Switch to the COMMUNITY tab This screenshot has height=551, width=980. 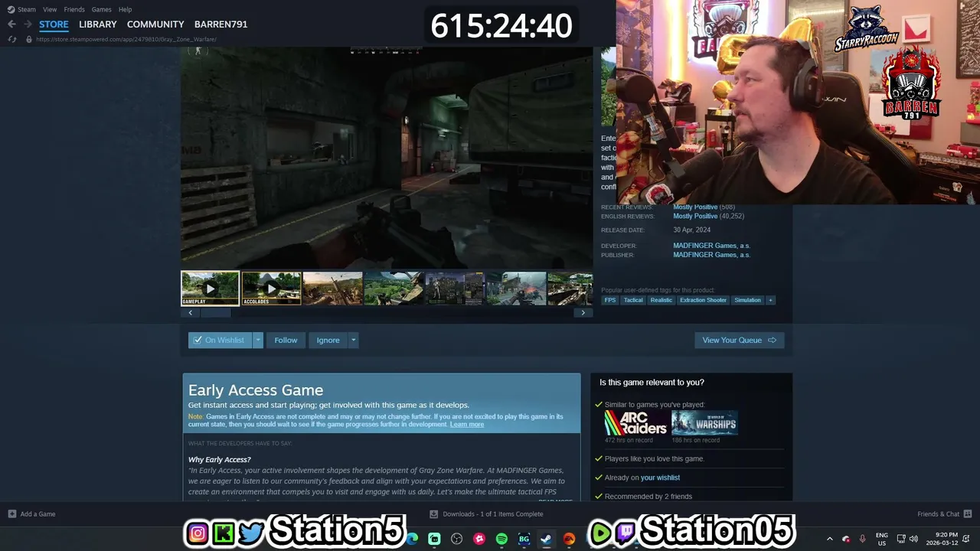[x=155, y=24]
